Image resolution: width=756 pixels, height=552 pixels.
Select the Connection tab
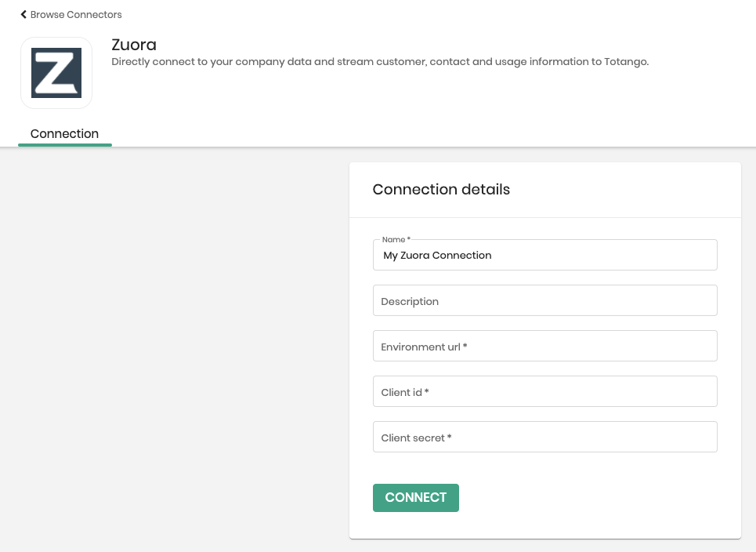(64, 133)
